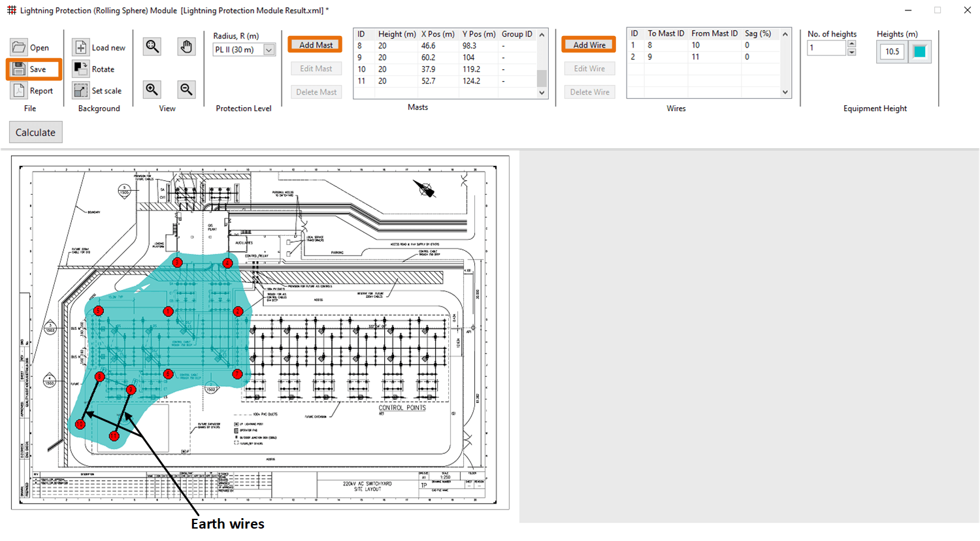Add a new mast to the layout
Viewport: 980px width, 541px height.
[315, 44]
